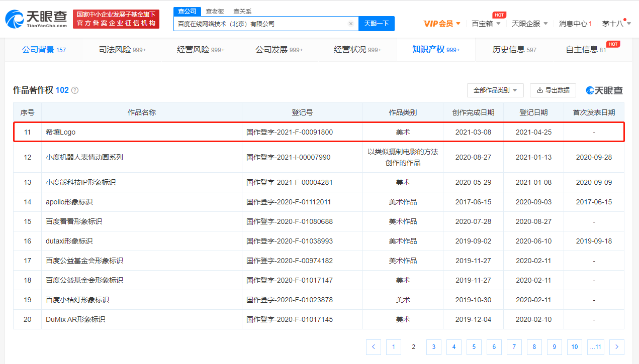The image size is (639, 364).
Task: Click the 导出数据 export button
Action: (x=553, y=90)
